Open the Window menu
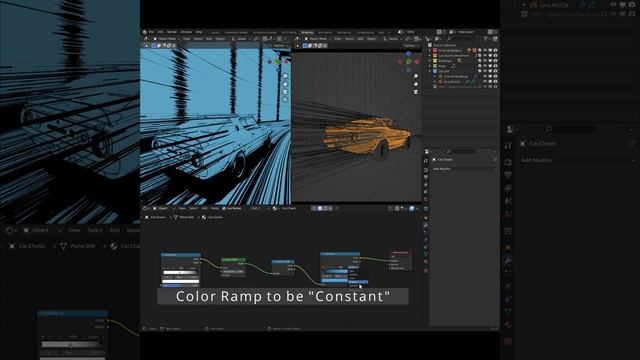 [x=186, y=32]
